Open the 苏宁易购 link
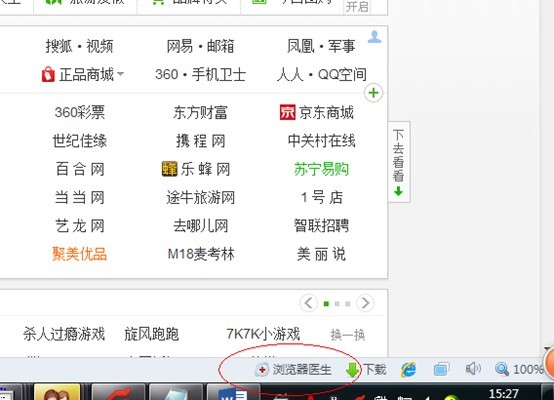Viewport: 554px width, 400px height. pyautogui.click(x=321, y=169)
